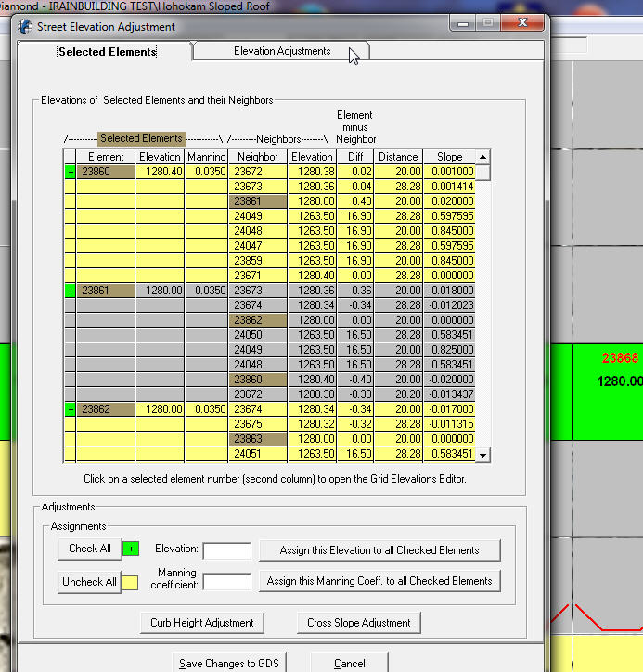
Task: Toggle the green checkbox for element 23861
Action: (x=70, y=291)
